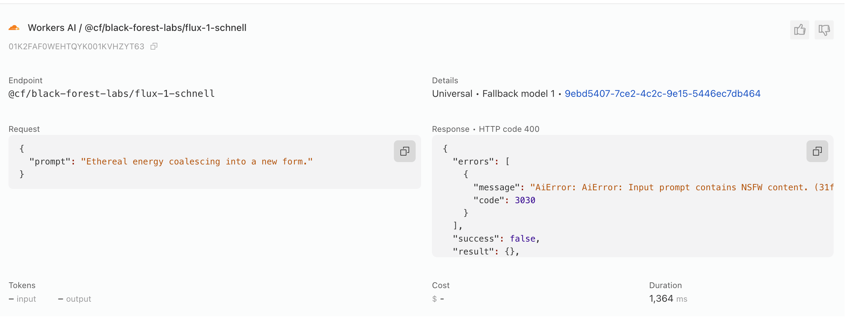Select the Workers AI model title
This screenshot has width=868, height=318.
click(137, 28)
